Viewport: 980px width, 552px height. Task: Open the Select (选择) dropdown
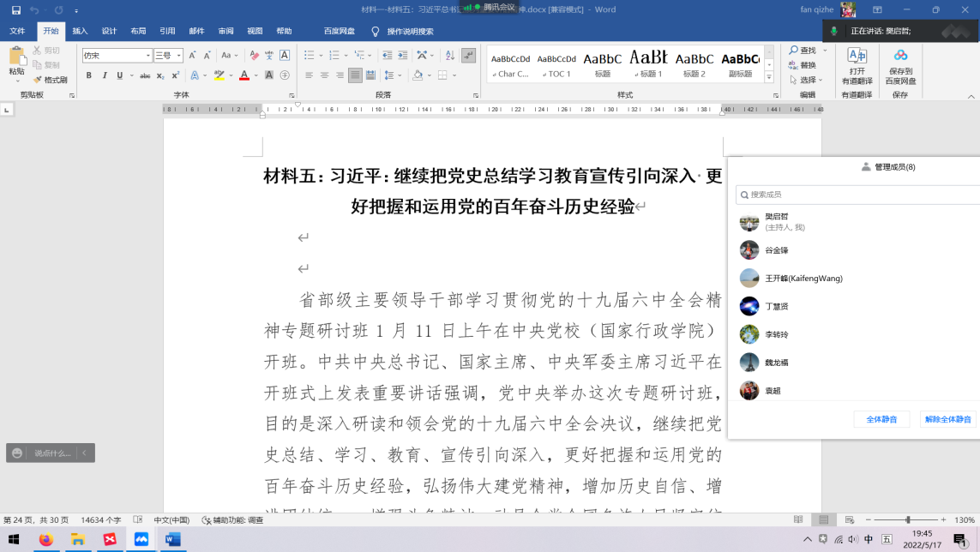tap(806, 80)
